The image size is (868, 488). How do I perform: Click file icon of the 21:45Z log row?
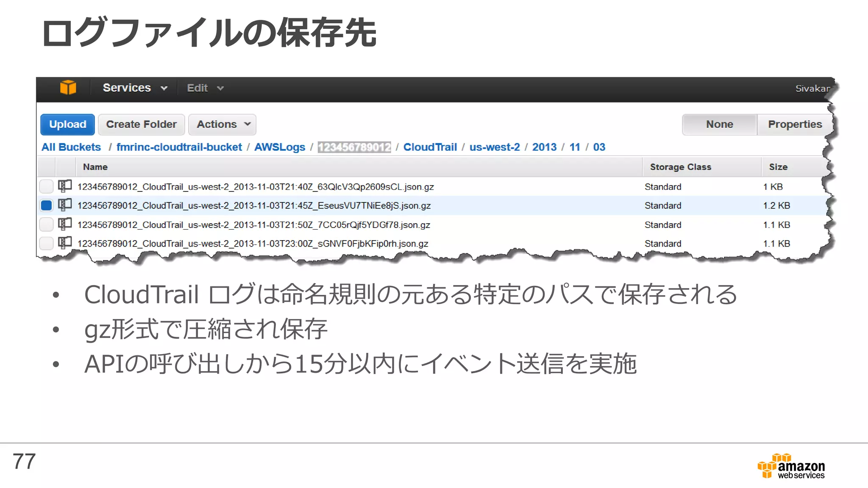point(65,205)
